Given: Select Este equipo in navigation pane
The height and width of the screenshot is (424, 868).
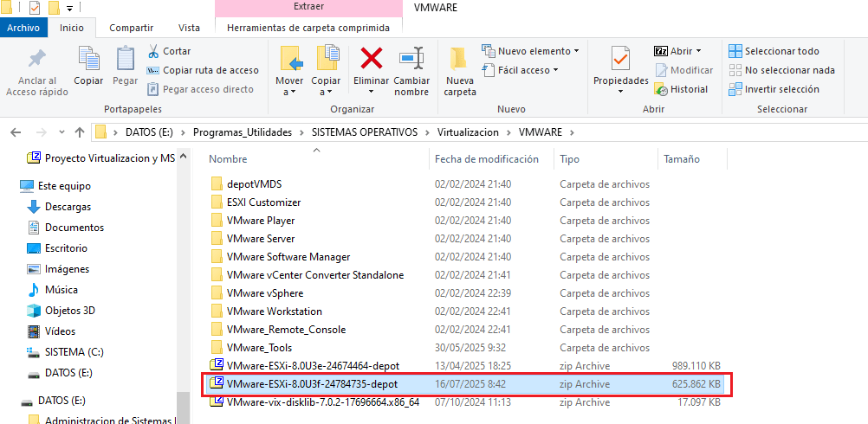Looking at the screenshot, I should 55,186.
